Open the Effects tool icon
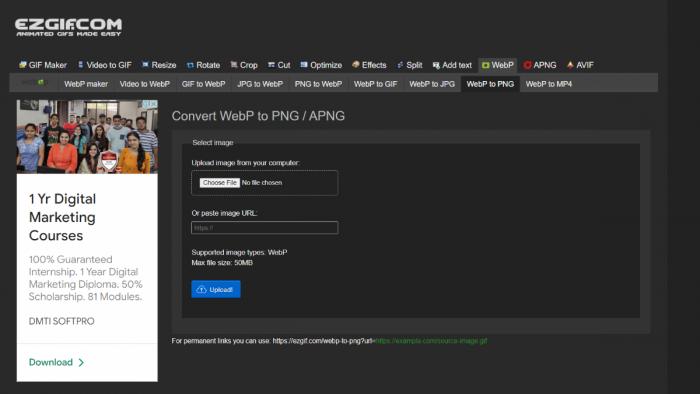The image size is (700, 394). pos(356,65)
